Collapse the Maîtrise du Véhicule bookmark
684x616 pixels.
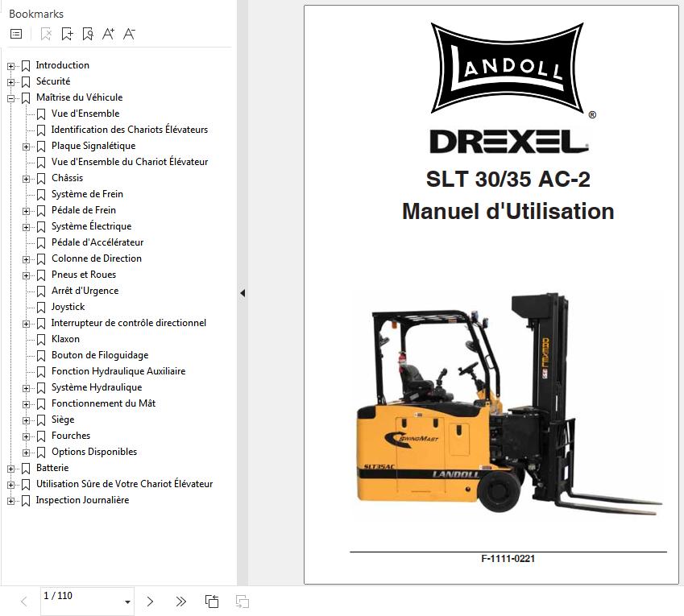11,98
